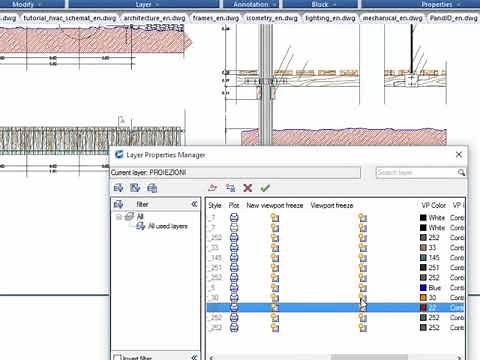Switch to frames_en.dwg tab
The height and width of the screenshot is (360, 480).
(x=216, y=18)
